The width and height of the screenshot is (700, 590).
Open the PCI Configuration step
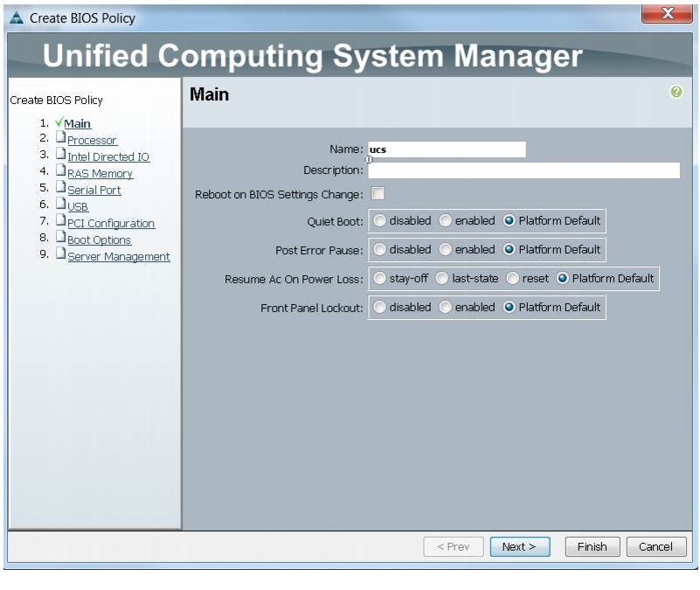pos(111,223)
